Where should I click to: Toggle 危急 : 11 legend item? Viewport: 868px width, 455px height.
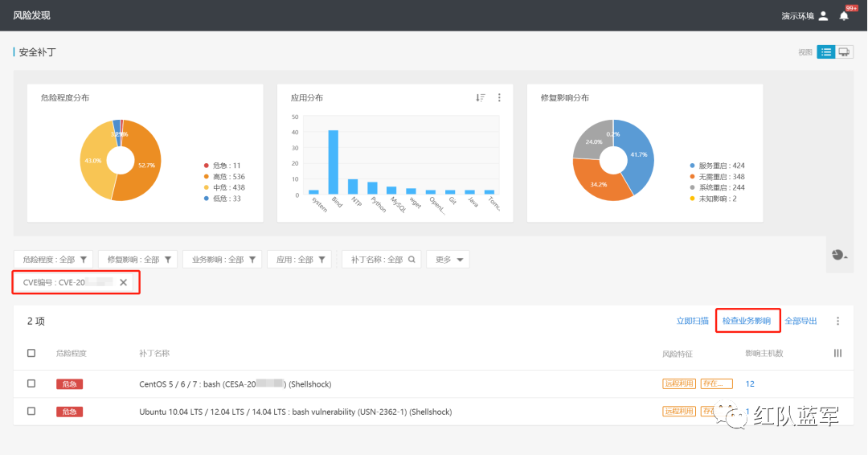pyautogui.click(x=222, y=166)
